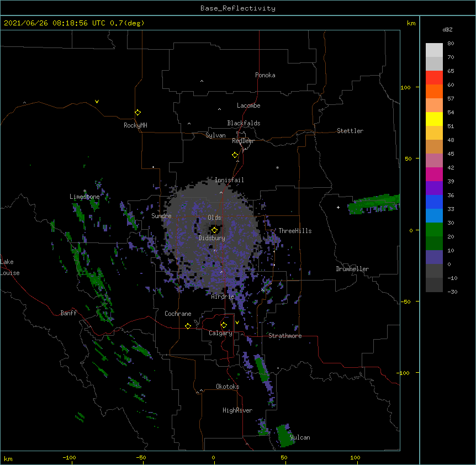Click the Stettler town label
The width and height of the screenshot is (476, 465).
click(350, 131)
